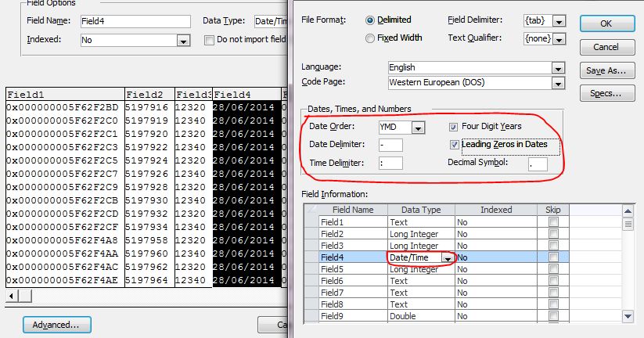The height and width of the screenshot is (338, 644).
Task: Select the Field4 column header in preview
Action: click(246, 95)
